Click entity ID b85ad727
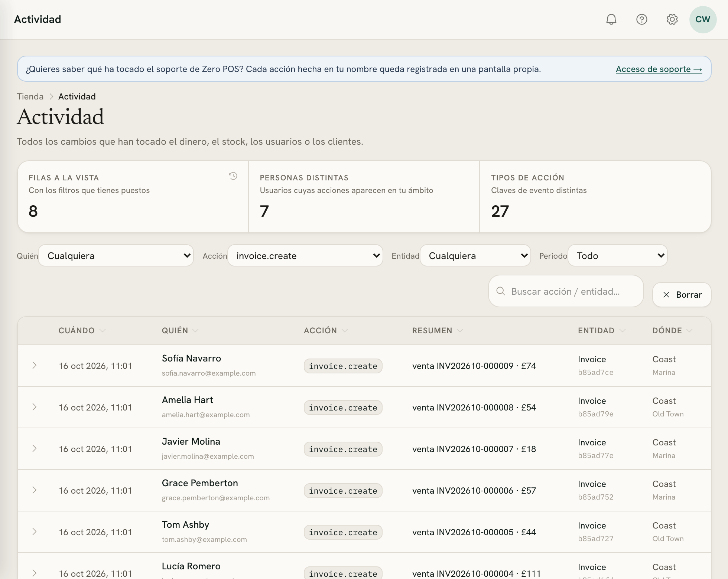 click(x=596, y=539)
